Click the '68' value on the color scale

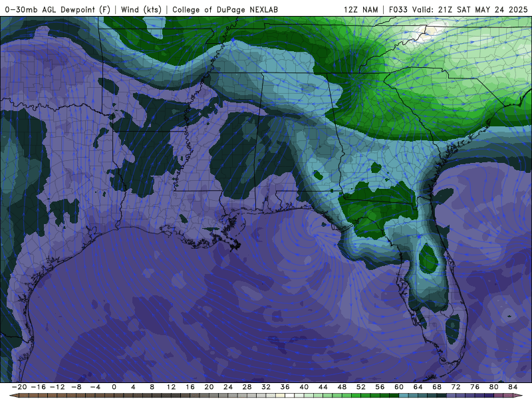pyautogui.click(x=437, y=387)
